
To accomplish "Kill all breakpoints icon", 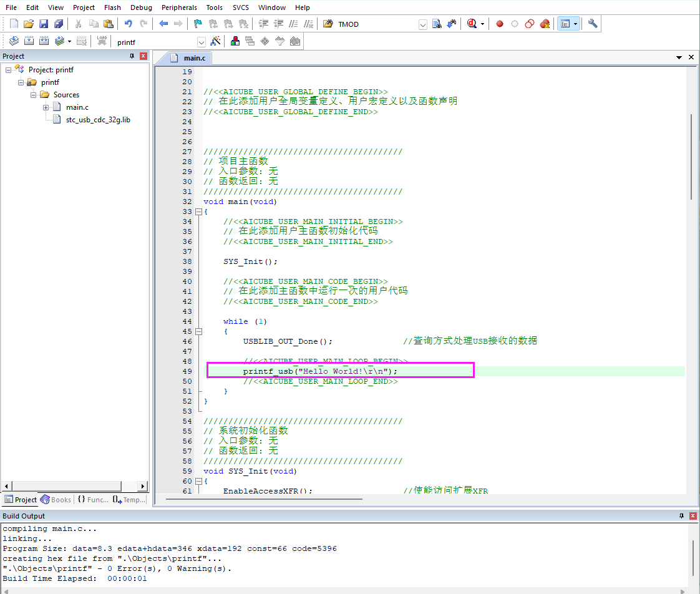I will point(545,24).
